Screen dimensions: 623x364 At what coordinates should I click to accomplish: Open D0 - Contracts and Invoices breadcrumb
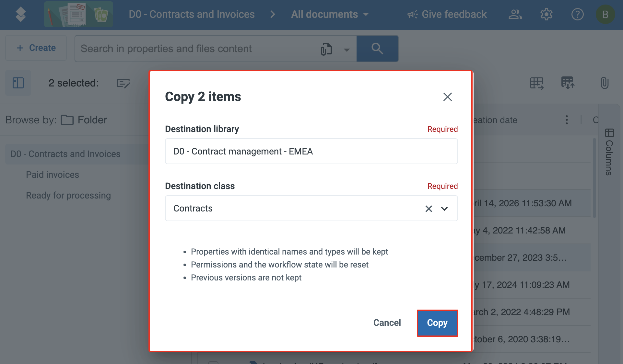coord(192,14)
